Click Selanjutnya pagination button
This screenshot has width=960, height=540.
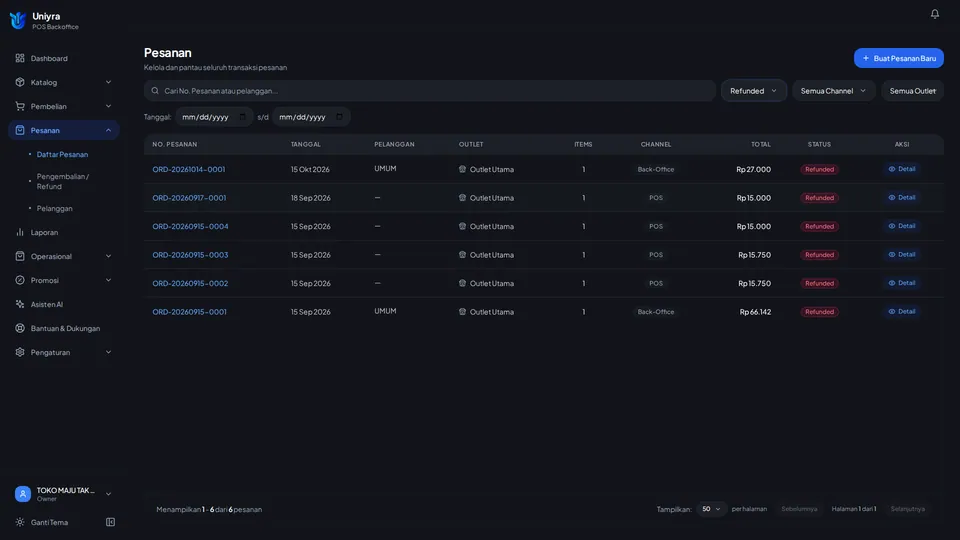point(907,509)
